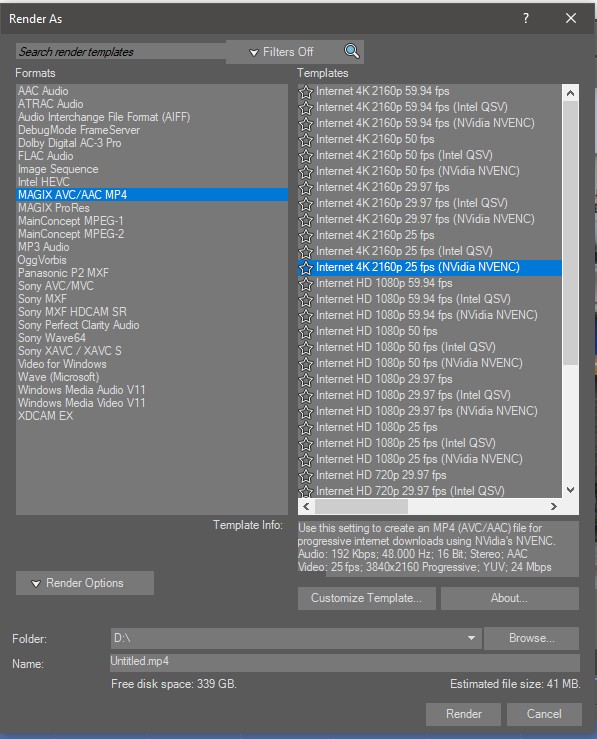The width and height of the screenshot is (597, 739).
Task: Click the Name field containing Untitled.mp4
Action: click(x=344, y=662)
